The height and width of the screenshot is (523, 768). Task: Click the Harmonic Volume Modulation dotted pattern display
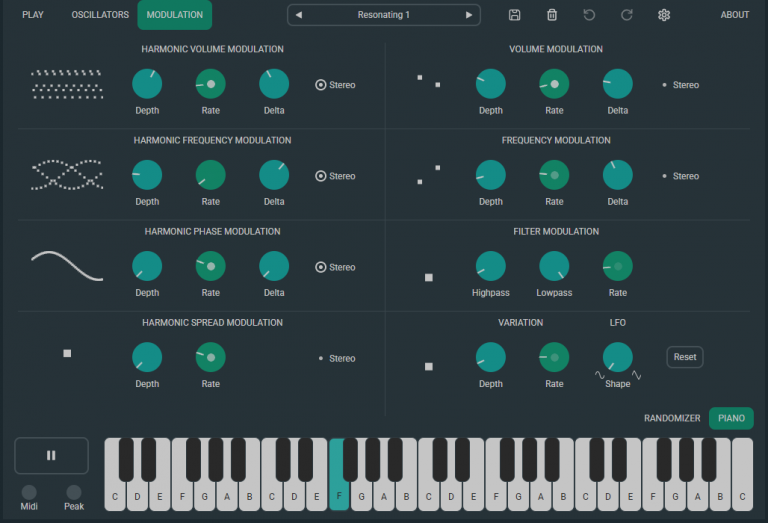coord(67,84)
